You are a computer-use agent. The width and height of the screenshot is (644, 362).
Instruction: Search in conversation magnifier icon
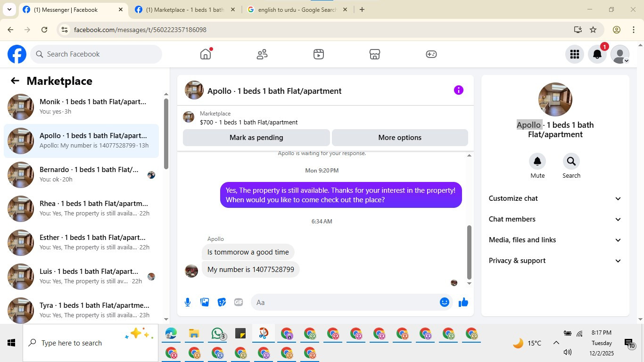coord(571,162)
